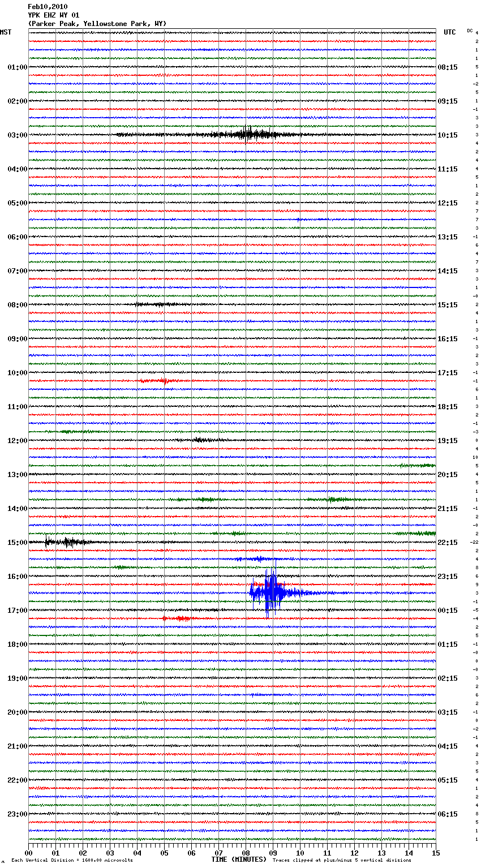Viewport: 481px width, 868px height.
Task: Click the 10:15 UTC time label
Action: [x=448, y=135]
